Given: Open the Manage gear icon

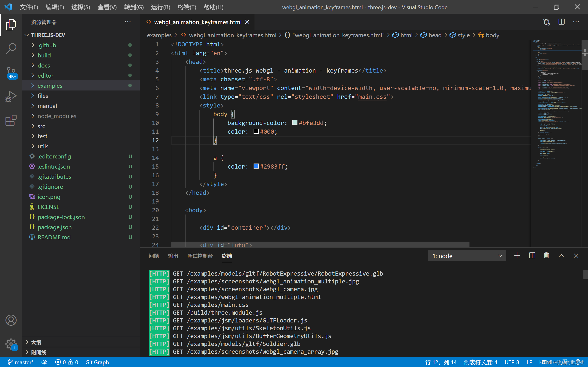Looking at the screenshot, I should click(11, 344).
